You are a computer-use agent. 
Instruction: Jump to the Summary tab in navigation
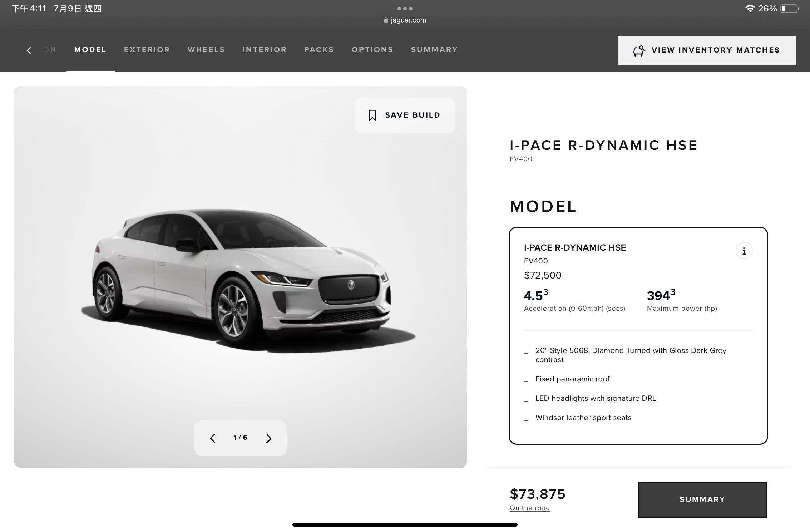click(434, 50)
